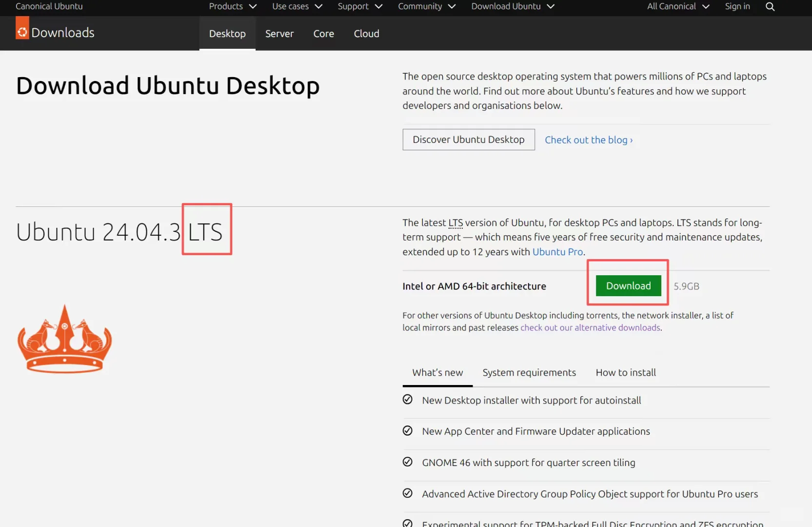Screen dimensions: 812x527
Task: Click the Ubuntu 24.04.3 LTS heading
Action: 119,232
